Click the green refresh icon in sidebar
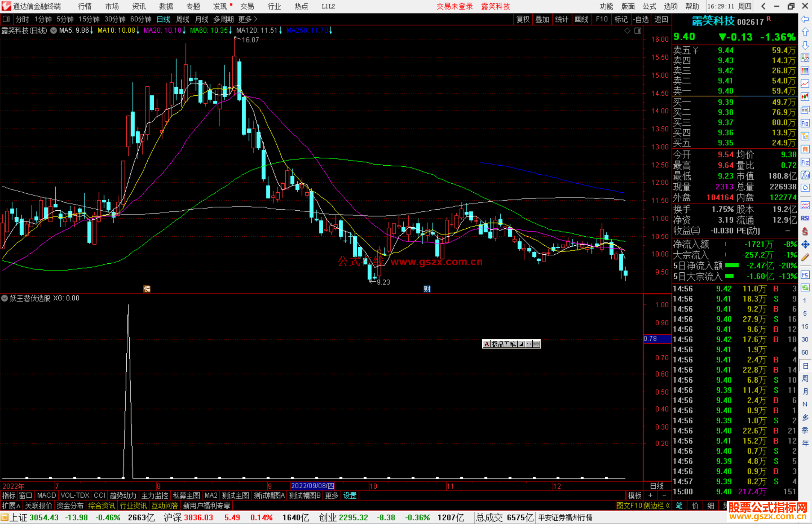The width and height of the screenshot is (812, 524). coord(805,288)
